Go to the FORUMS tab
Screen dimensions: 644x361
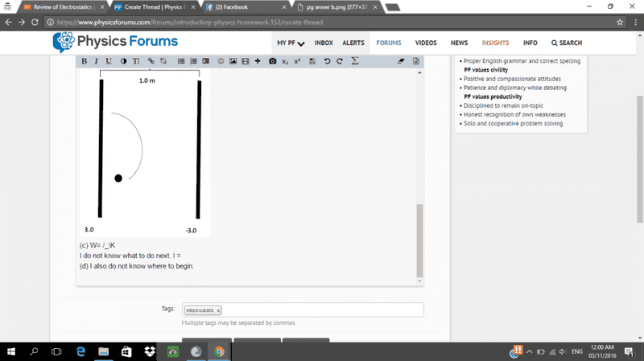point(389,43)
